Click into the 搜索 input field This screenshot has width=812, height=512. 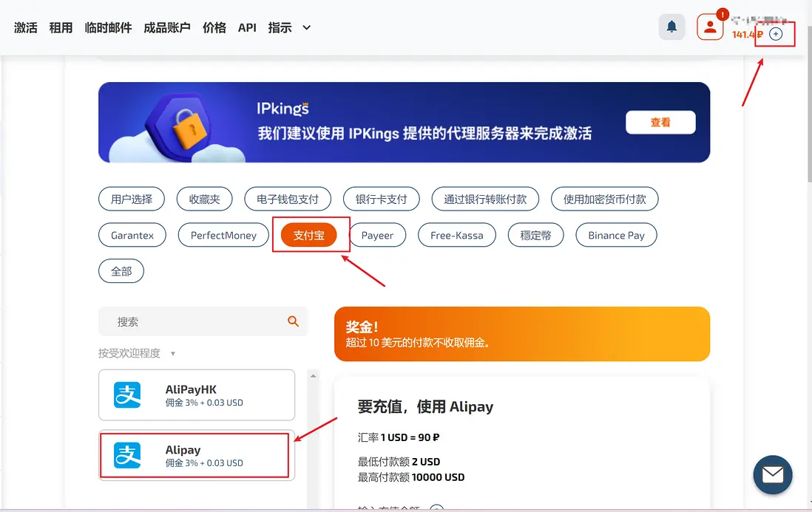[x=203, y=321]
